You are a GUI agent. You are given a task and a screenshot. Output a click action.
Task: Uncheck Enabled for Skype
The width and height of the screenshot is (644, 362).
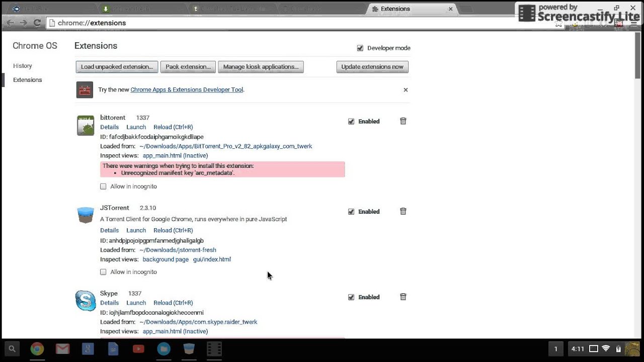click(351, 297)
